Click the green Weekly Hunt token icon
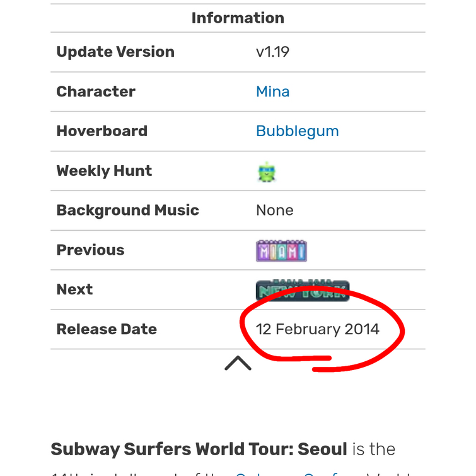 [267, 172]
